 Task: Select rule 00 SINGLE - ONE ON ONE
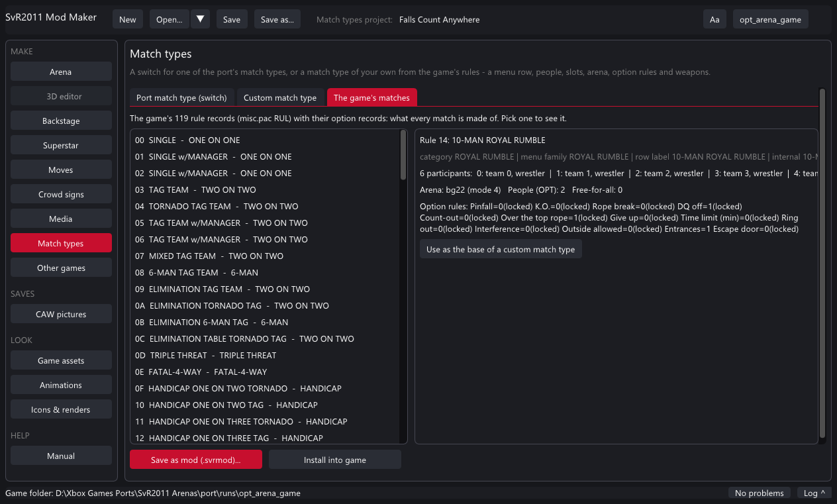[265, 140]
